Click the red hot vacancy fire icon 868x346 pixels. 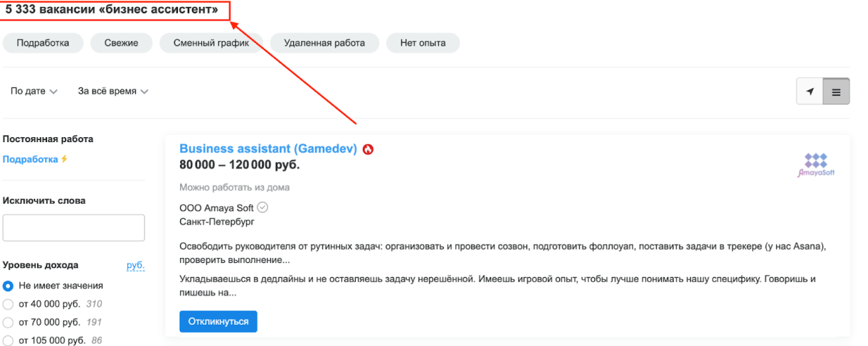[x=368, y=149]
